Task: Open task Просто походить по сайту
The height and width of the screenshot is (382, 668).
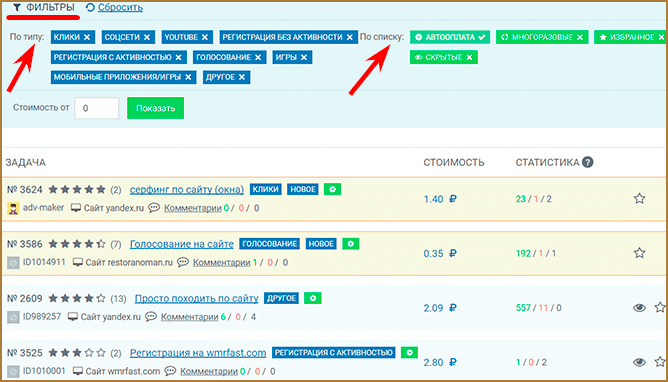Action: point(196,299)
